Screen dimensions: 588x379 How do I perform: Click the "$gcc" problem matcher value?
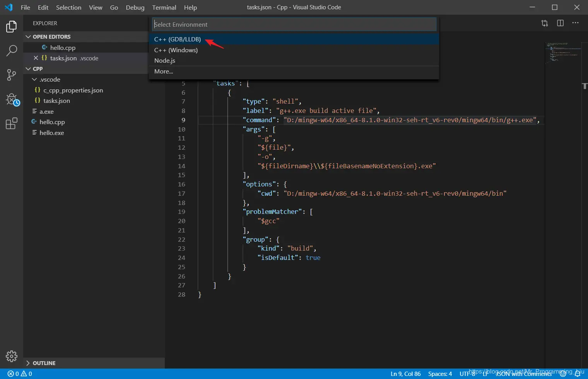[268, 221]
